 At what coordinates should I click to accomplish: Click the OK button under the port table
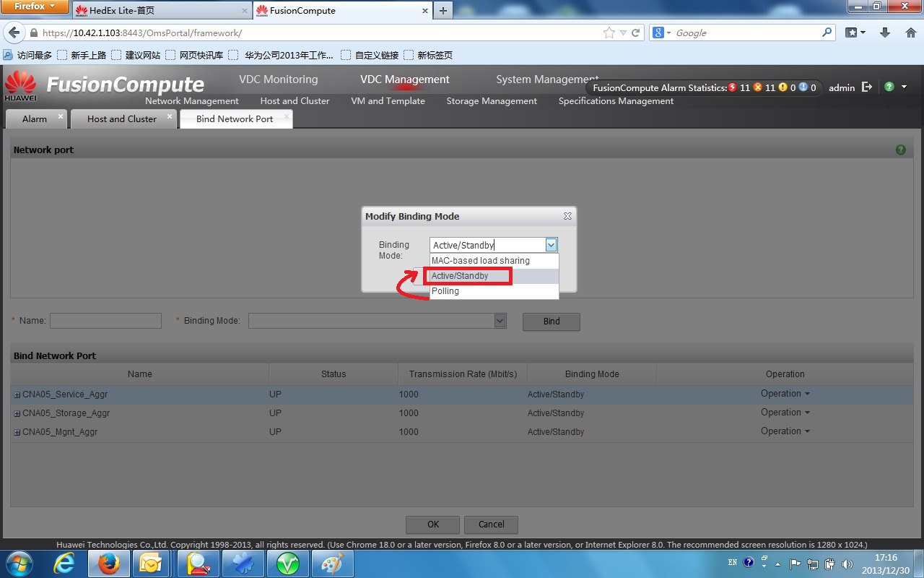pyautogui.click(x=432, y=525)
